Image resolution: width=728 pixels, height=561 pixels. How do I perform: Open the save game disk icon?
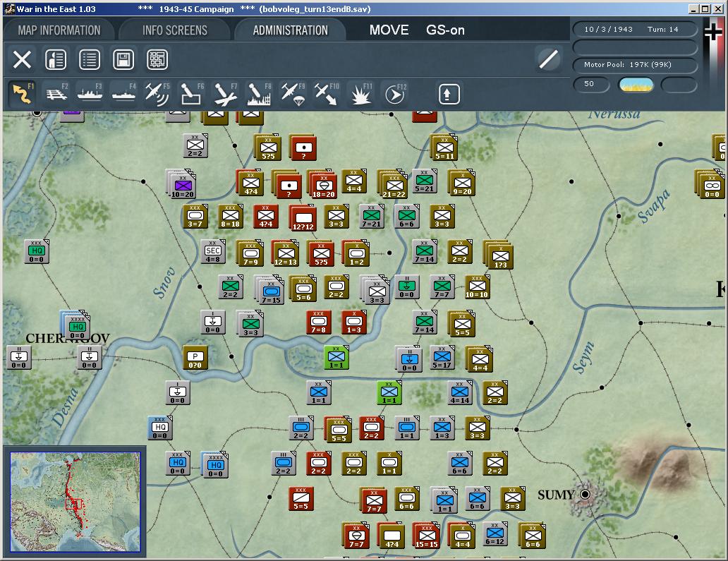(x=123, y=59)
